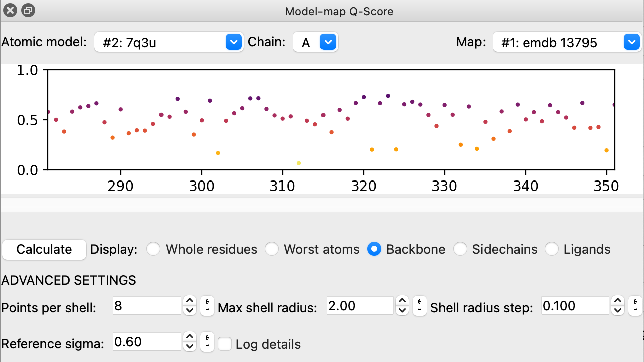Increase Shell radius step value
Screen dimensions: 644x362
click(x=619, y=301)
